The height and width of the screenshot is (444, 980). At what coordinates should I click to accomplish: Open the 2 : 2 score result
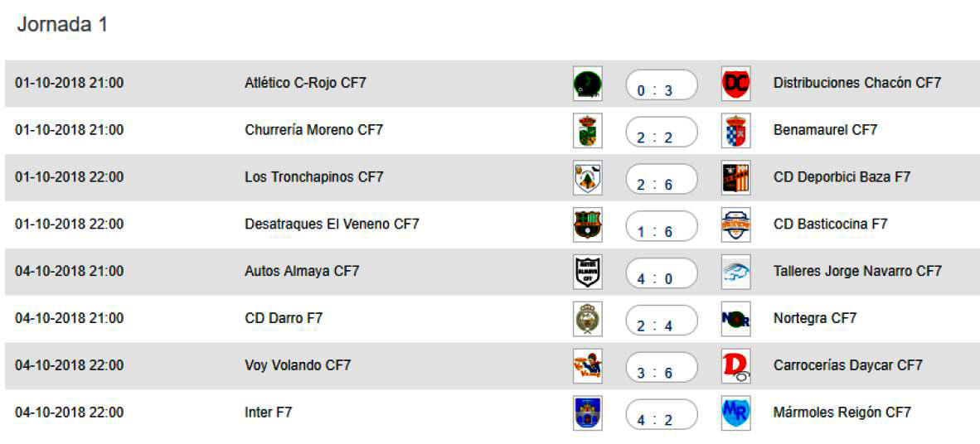(662, 133)
